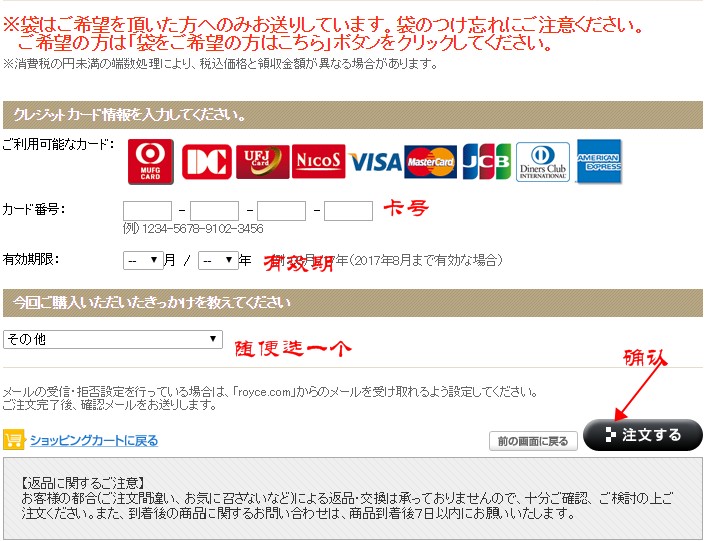
Task: Click the Diners Club International logo
Action: coord(543,161)
